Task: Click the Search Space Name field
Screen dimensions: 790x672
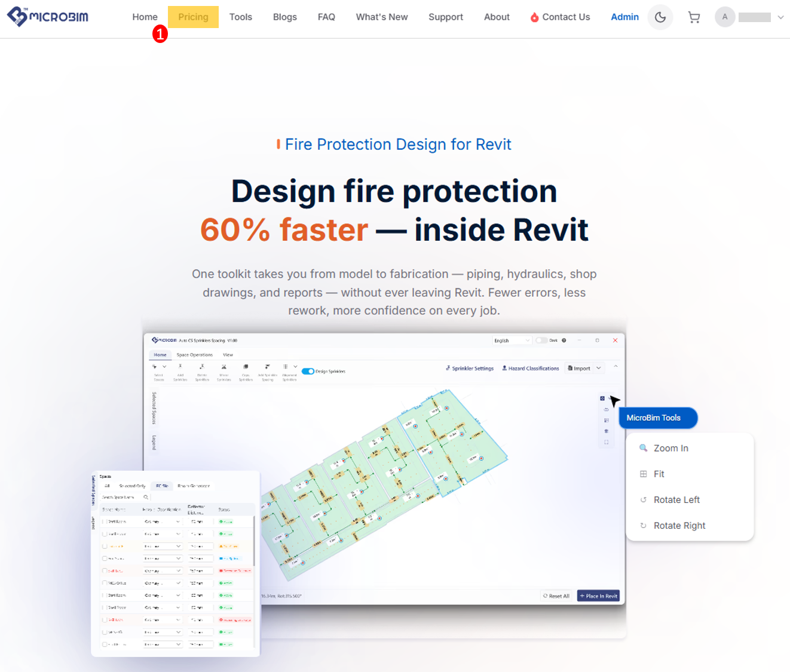Action: pos(125,497)
